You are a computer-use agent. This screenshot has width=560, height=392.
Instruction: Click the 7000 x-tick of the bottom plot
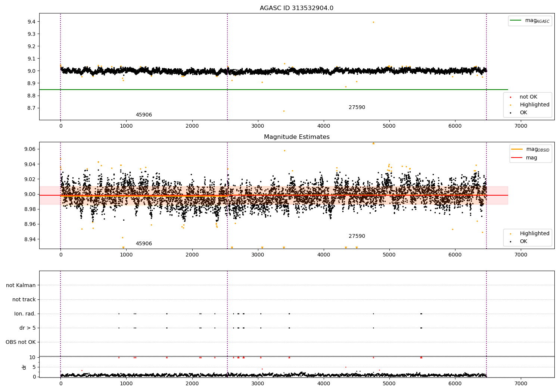pos(521,383)
